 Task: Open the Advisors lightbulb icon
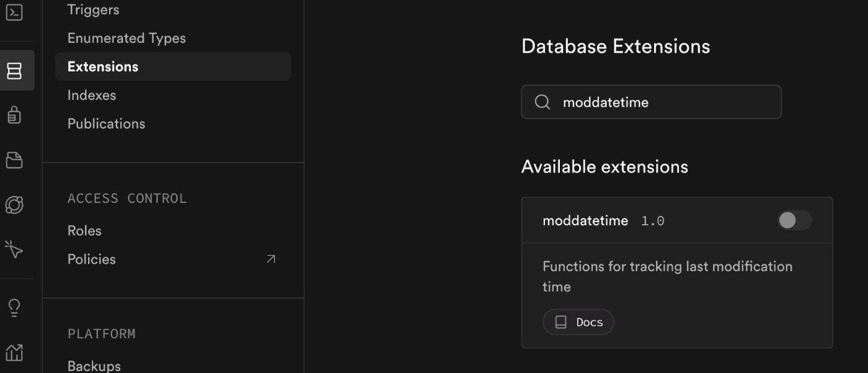click(x=14, y=307)
